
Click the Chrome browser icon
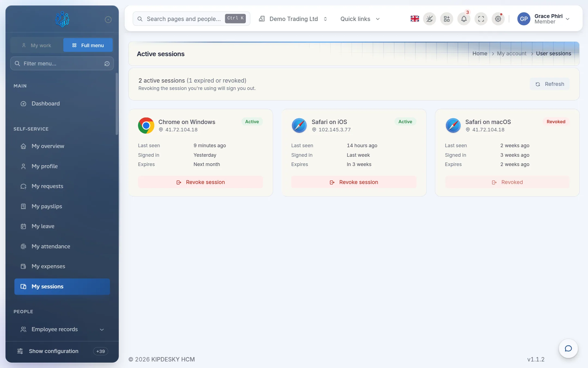146,125
